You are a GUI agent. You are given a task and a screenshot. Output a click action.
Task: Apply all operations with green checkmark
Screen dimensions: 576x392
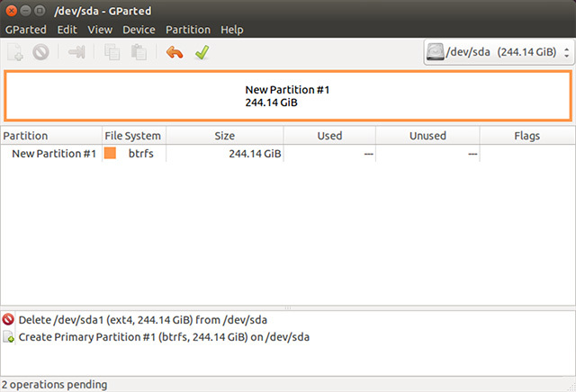tap(202, 52)
